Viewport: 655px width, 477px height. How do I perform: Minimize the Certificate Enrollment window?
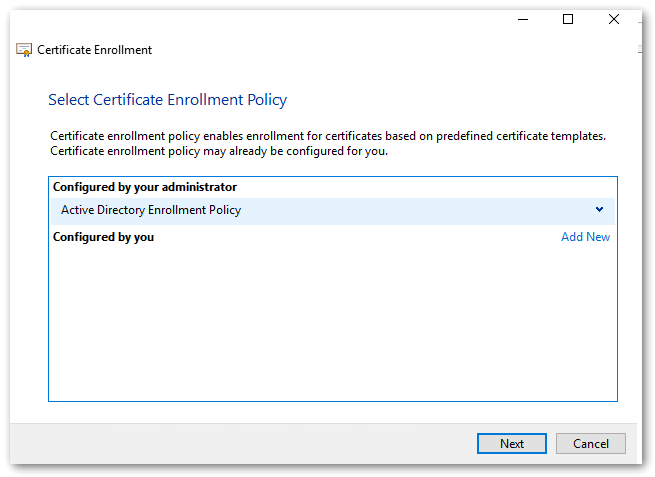(522, 19)
